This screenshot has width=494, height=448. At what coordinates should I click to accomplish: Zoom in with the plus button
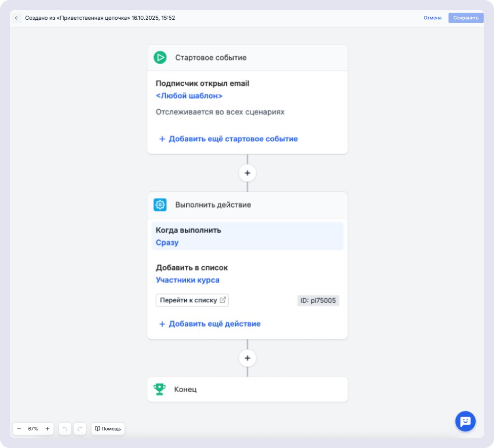pos(47,429)
